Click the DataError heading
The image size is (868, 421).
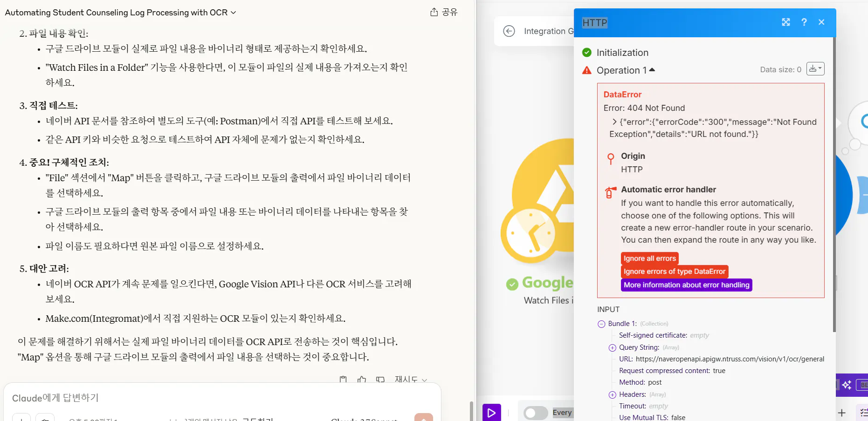(622, 95)
